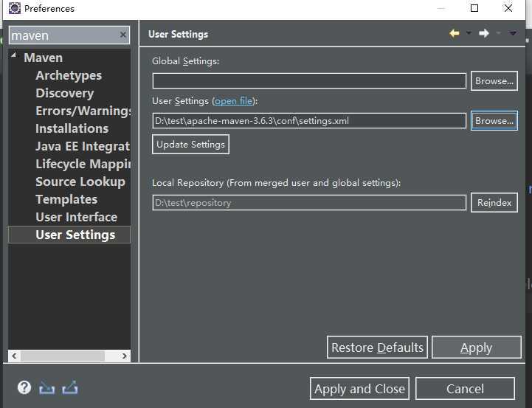Click the Apply button
Image resolution: width=532 pixels, height=408 pixels.
pos(477,348)
